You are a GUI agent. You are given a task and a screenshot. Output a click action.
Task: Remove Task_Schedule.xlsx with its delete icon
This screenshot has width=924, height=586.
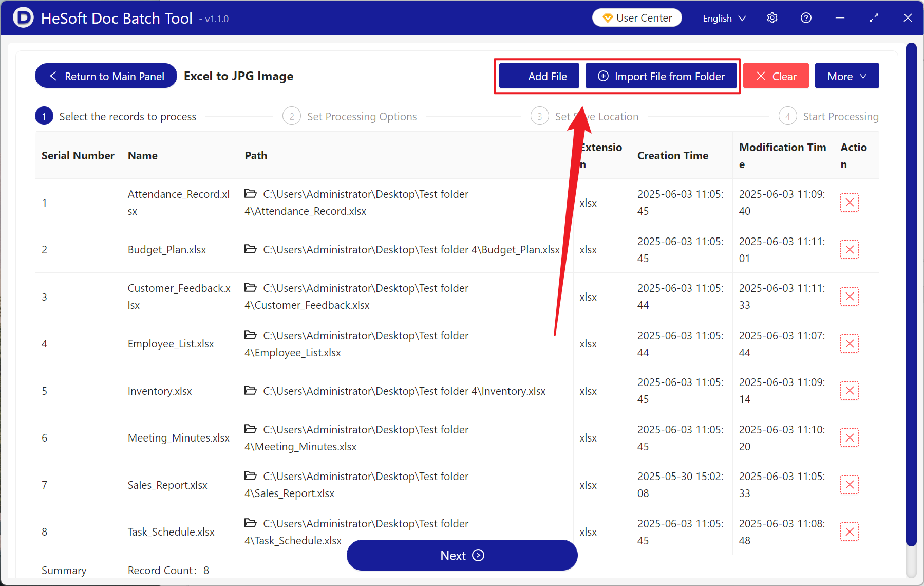[x=850, y=532]
